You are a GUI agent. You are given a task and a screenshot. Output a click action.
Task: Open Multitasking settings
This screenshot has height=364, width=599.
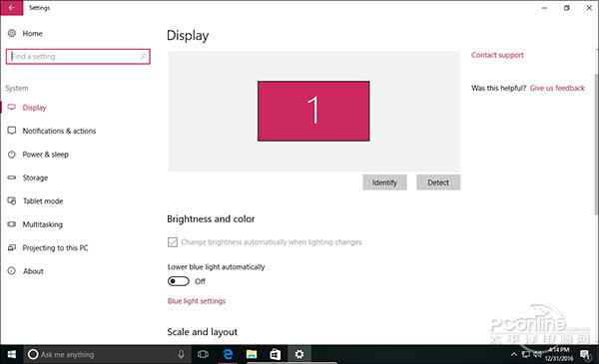pos(42,224)
